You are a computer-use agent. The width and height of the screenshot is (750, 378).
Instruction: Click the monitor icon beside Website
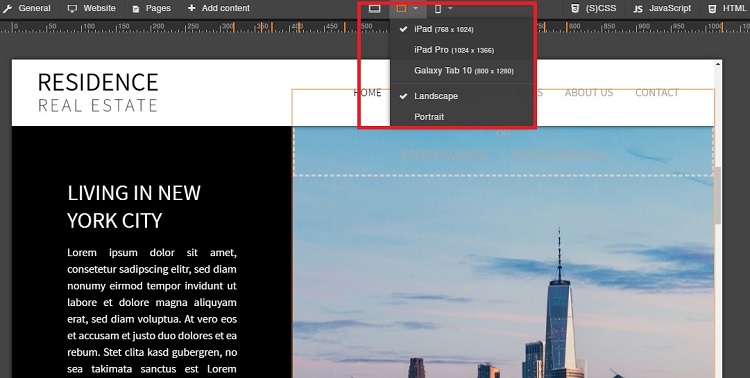coord(72,8)
